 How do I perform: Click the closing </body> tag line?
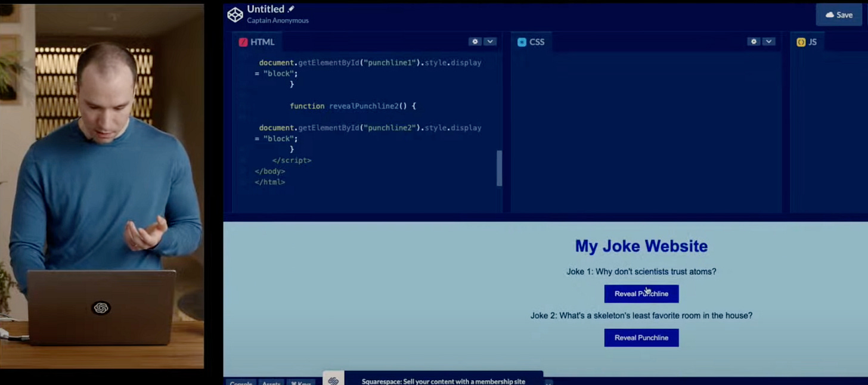(x=269, y=171)
